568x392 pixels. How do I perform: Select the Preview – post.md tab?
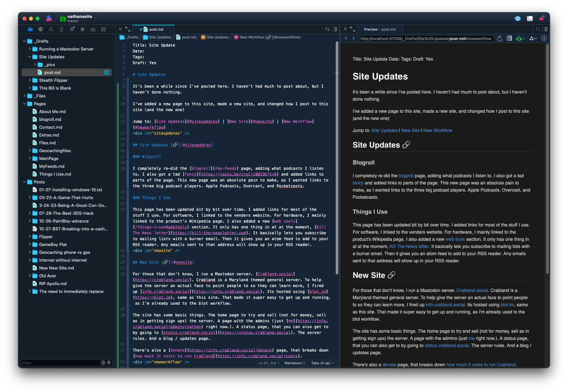[380, 29]
